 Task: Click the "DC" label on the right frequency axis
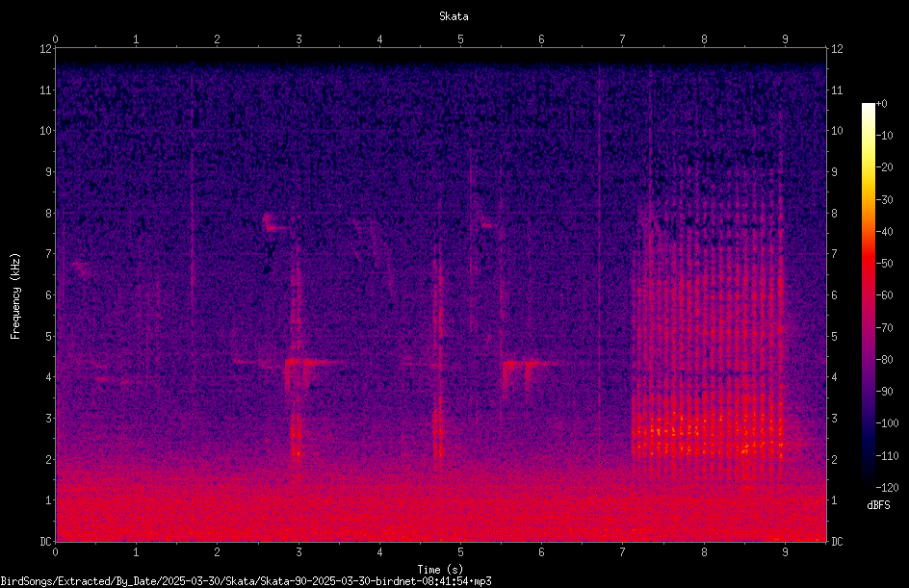(x=837, y=542)
